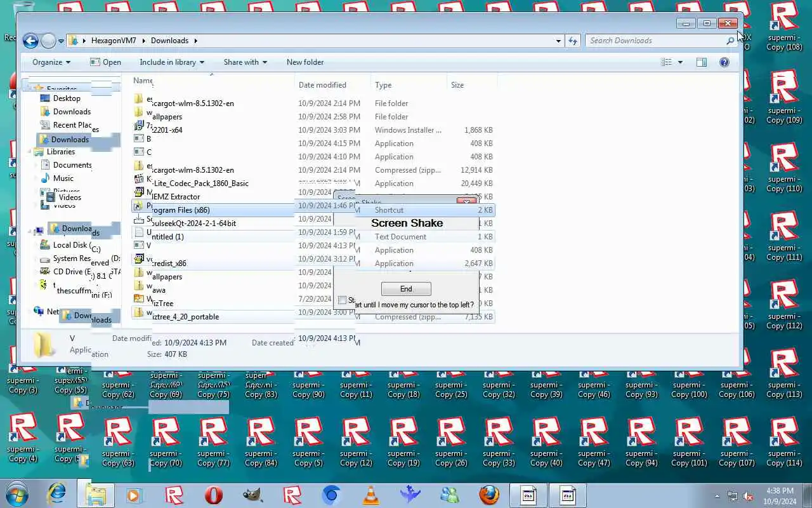This screenshot has height=508, width=812.
Task: Click the End button in Screen Shake
Action: click(x=406, y=289)
